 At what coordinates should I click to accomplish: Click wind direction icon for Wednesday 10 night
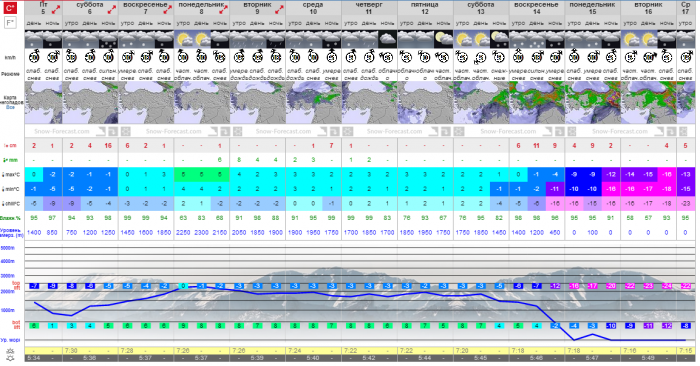(x=332, y=57)
